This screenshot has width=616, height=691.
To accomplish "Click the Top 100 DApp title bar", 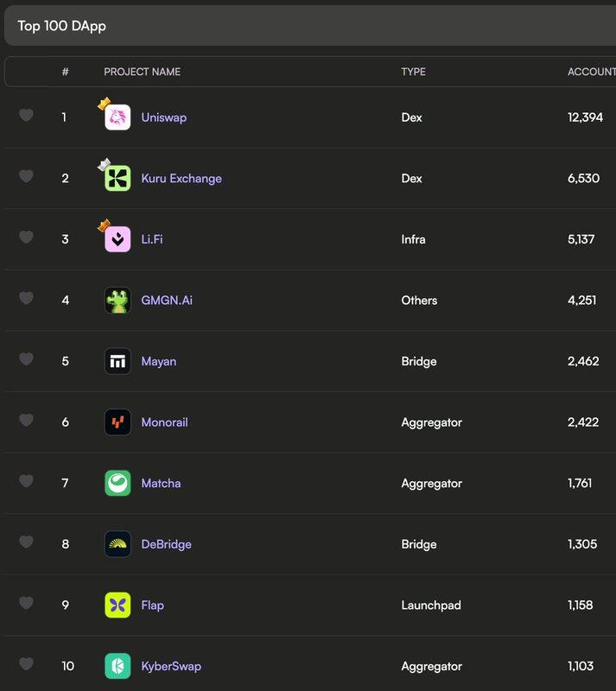I will [x=308, y=26].
